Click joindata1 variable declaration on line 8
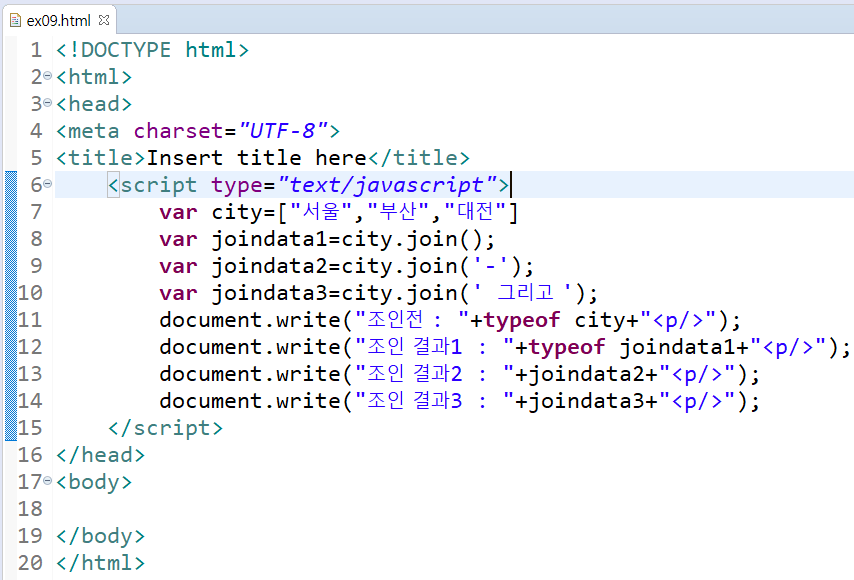Image resolution: width=854 pixels, height=580 pixels. click(270, 239)
